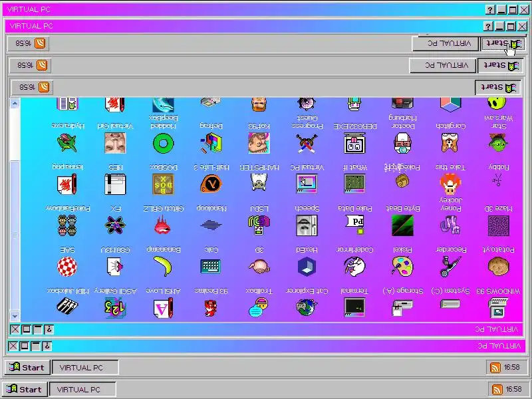Launch the Take this mushroom icon
532x399 pixels.
coord(450,184)
